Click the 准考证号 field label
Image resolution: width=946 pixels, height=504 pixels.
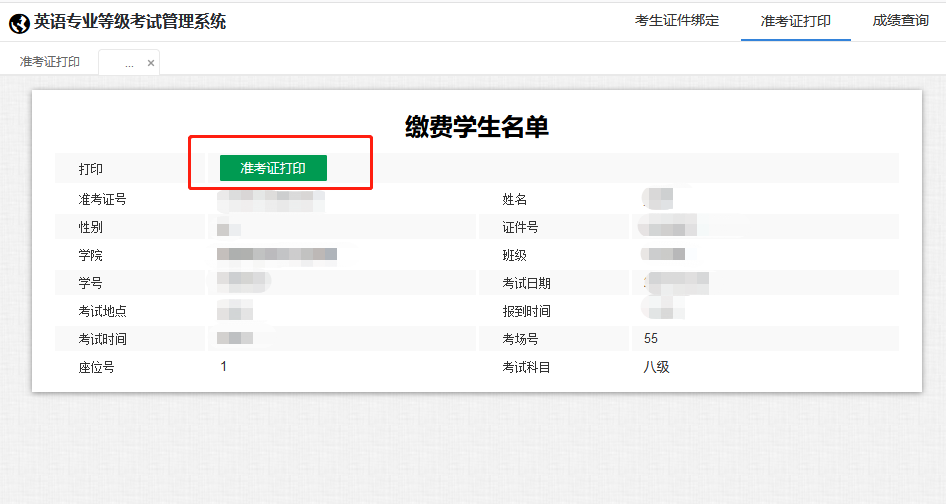pos(103,199)
